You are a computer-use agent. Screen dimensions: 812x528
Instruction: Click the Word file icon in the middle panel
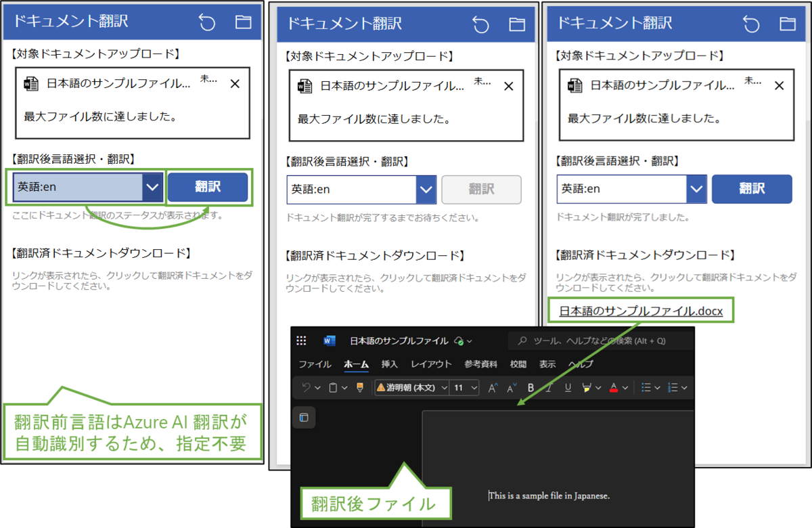pyautogui.click(x=304, y=86)
